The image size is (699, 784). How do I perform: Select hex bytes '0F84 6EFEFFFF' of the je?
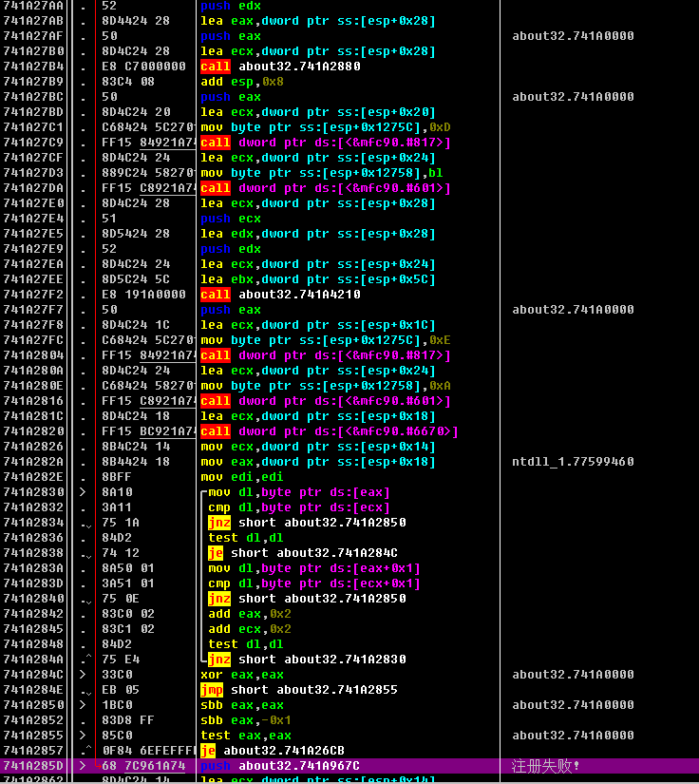(x=148, y=751)
